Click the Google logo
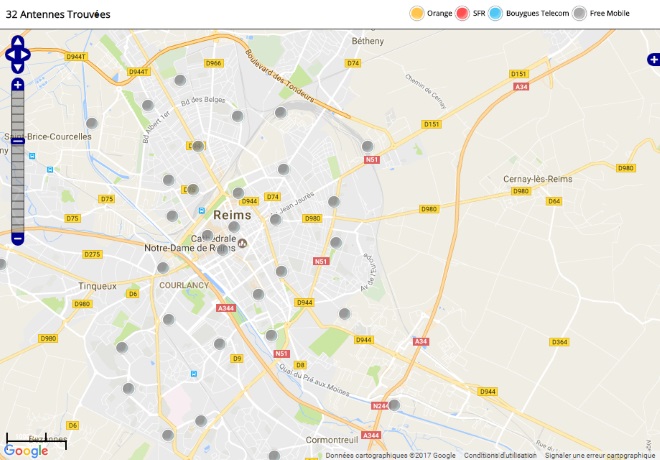660x460 pixels. 26,451
